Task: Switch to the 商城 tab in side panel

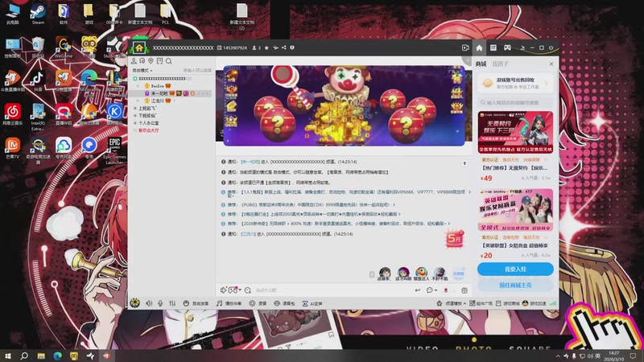Action: pos(481,64)
